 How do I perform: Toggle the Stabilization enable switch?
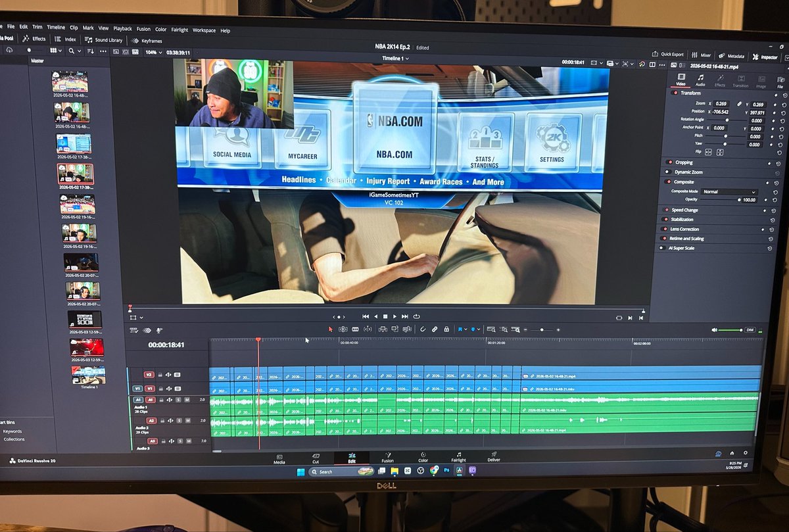pos(665,219)
